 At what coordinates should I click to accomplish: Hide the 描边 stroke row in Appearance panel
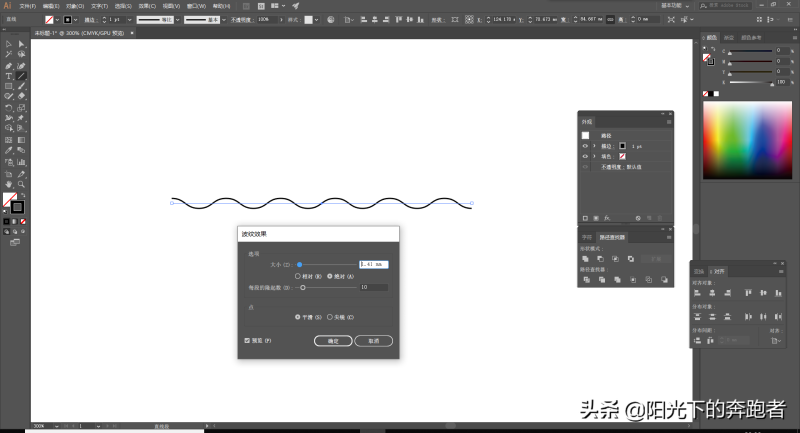[585, 146]
